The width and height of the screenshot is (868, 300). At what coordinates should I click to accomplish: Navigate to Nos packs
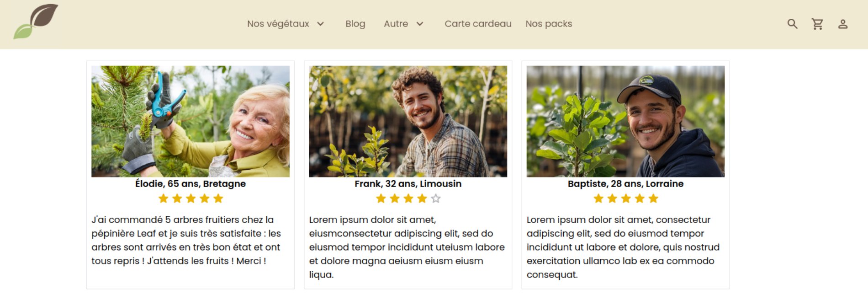point(549,24)
